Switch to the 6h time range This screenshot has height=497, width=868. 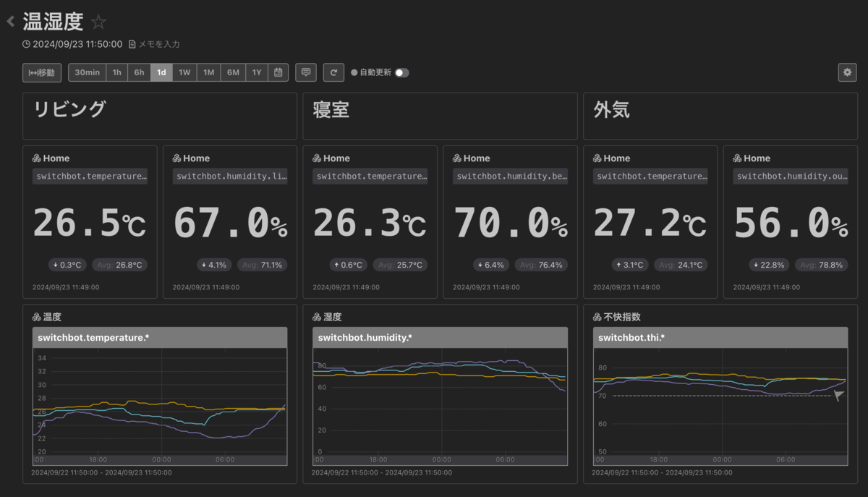[139, 72]
